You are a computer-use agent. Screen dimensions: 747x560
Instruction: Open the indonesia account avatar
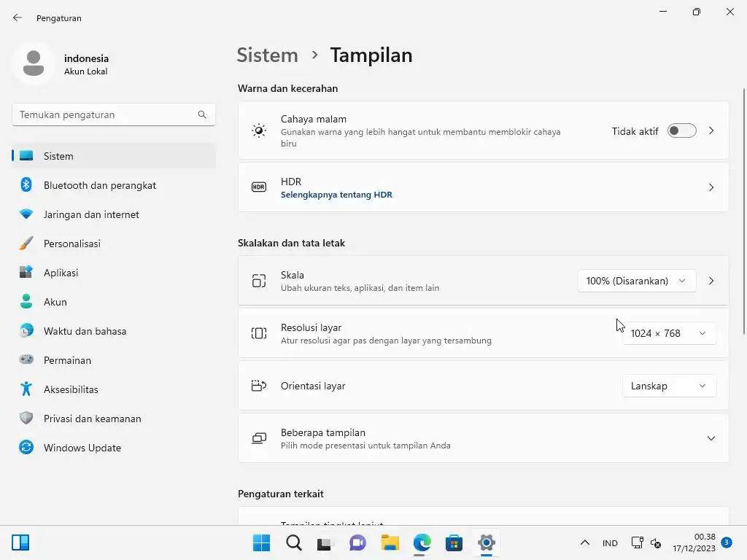[34, 63]
